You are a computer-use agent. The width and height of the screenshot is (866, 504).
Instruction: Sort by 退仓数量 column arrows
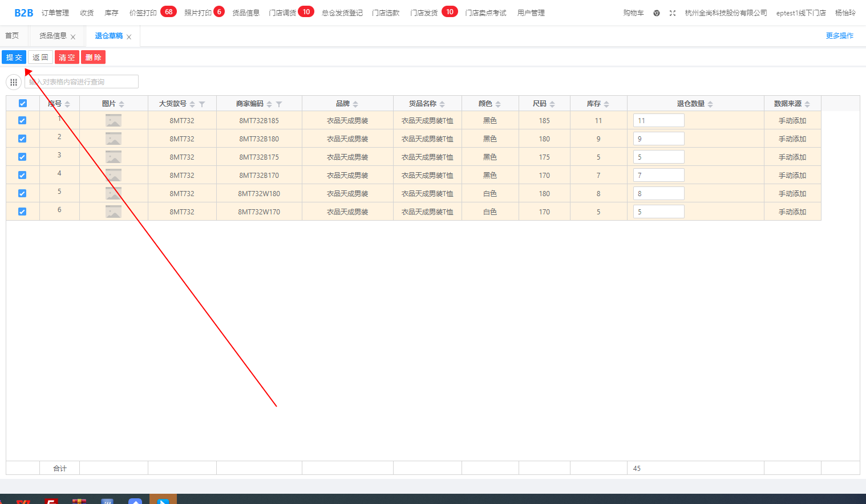pyautogui.click(x=710, y=104)
